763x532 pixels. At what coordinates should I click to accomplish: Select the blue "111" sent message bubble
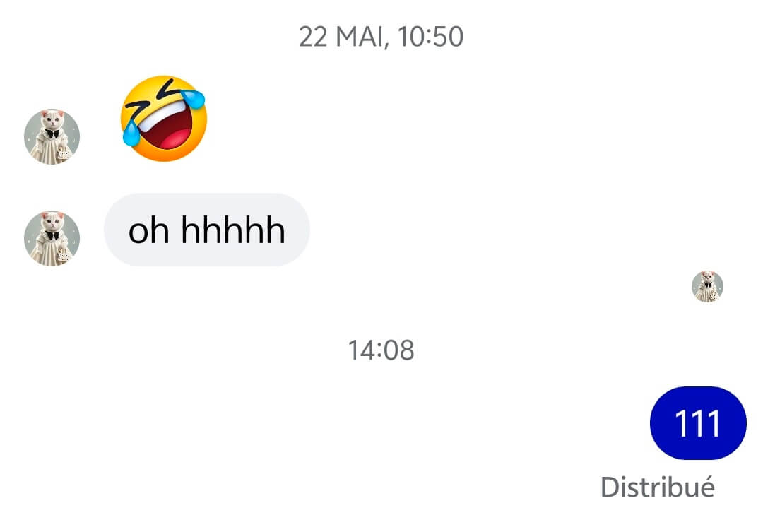[x=697, y=423]
